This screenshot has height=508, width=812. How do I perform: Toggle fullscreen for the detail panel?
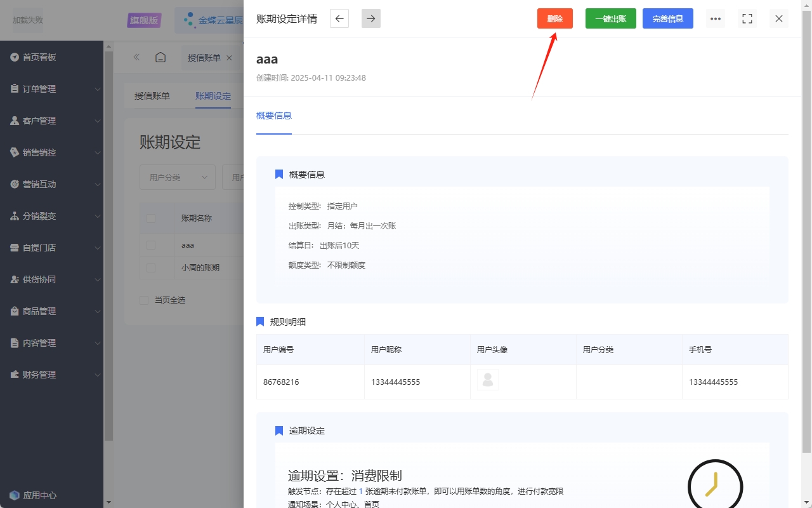point(747,18)
